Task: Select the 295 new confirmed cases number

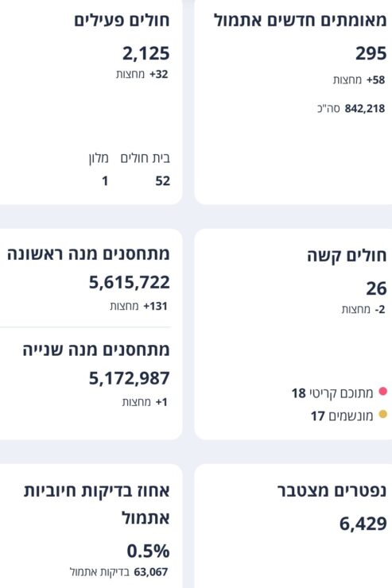Action: pos(371,53)
